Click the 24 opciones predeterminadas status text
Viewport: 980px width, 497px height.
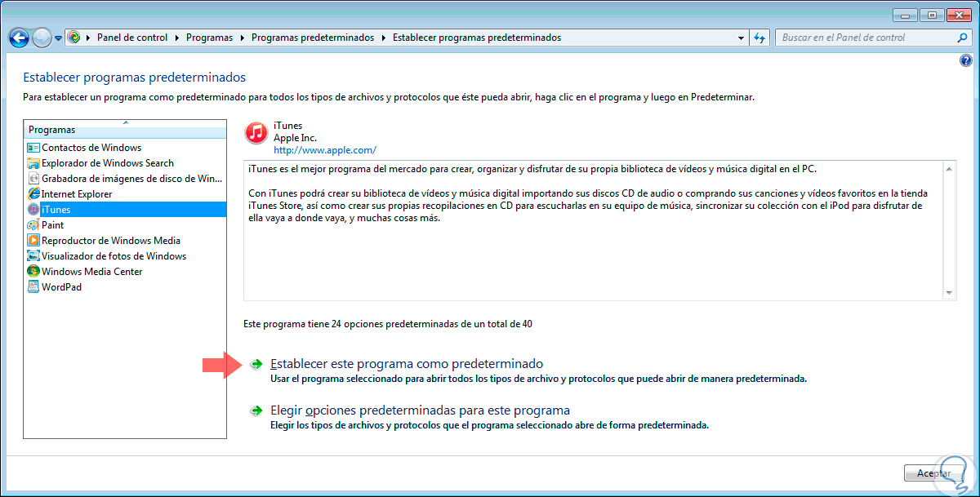388,324
